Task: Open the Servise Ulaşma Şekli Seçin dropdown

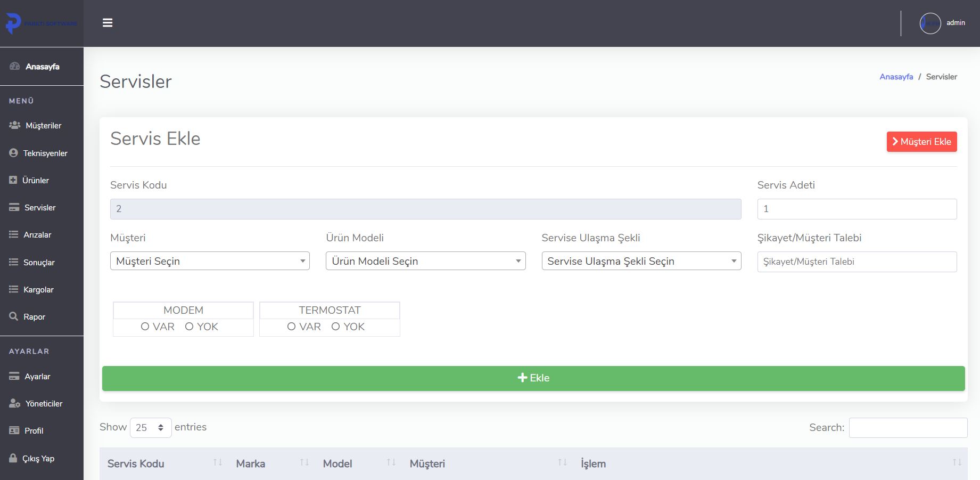Action: 641,261
